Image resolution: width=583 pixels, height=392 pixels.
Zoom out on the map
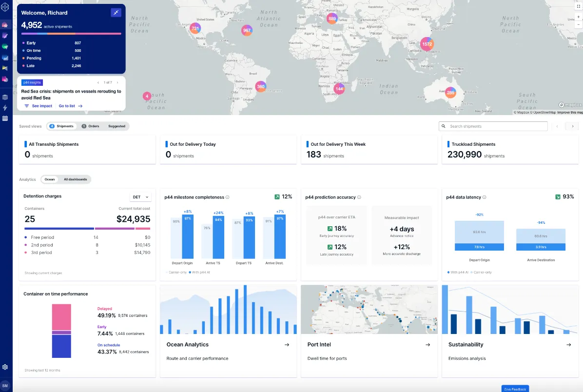[578, 24]
